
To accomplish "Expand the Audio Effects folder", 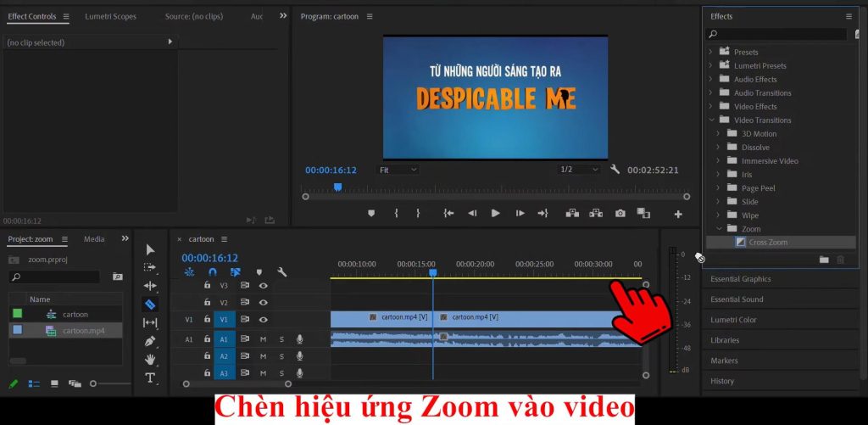I will (x=711, y=79).
